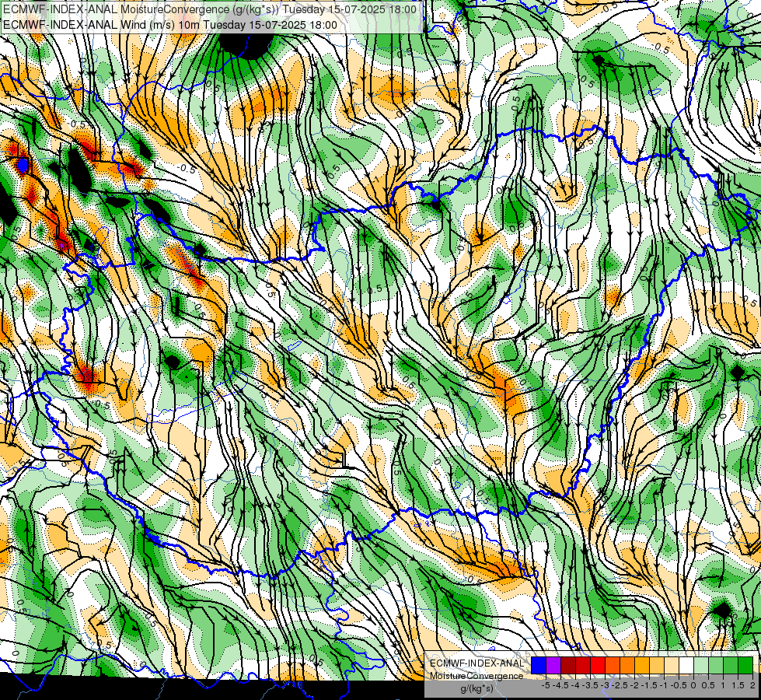Click the legend label MoistureConvergence

point(476,676)
